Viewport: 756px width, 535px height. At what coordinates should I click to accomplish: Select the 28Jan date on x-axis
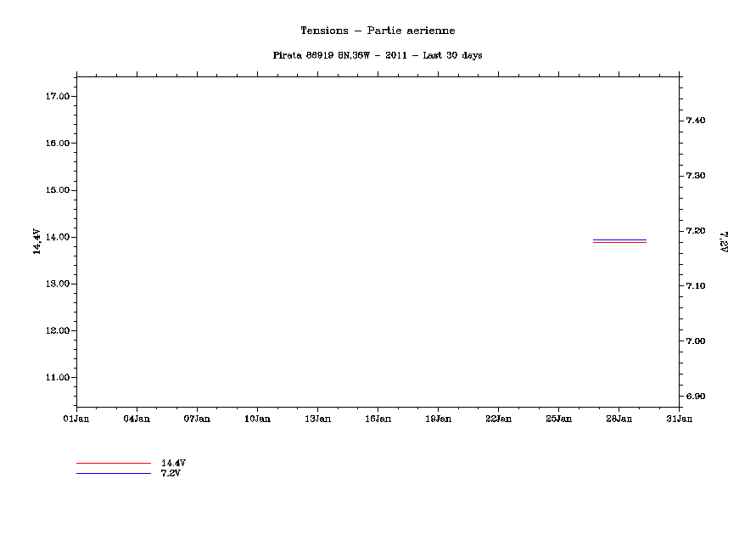(619, 418)
